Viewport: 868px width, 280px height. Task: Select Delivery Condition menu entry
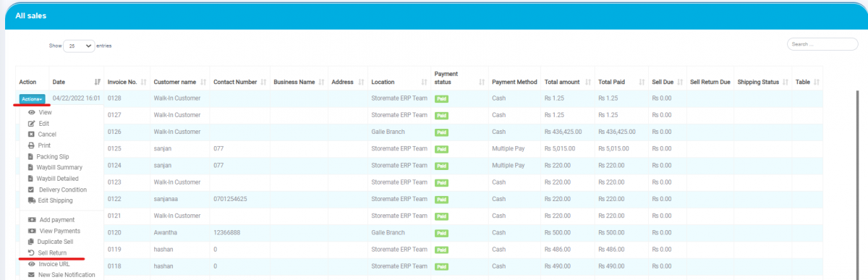coord(62,190)
